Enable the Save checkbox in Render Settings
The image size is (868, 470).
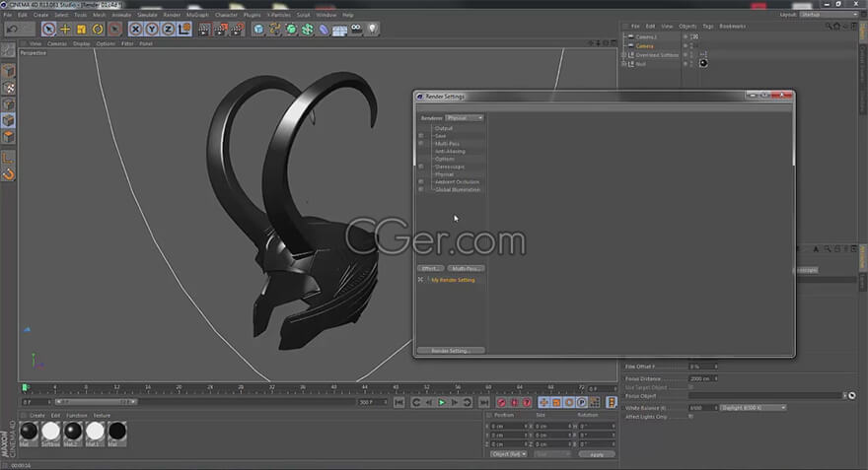click(x=421, y=135)
